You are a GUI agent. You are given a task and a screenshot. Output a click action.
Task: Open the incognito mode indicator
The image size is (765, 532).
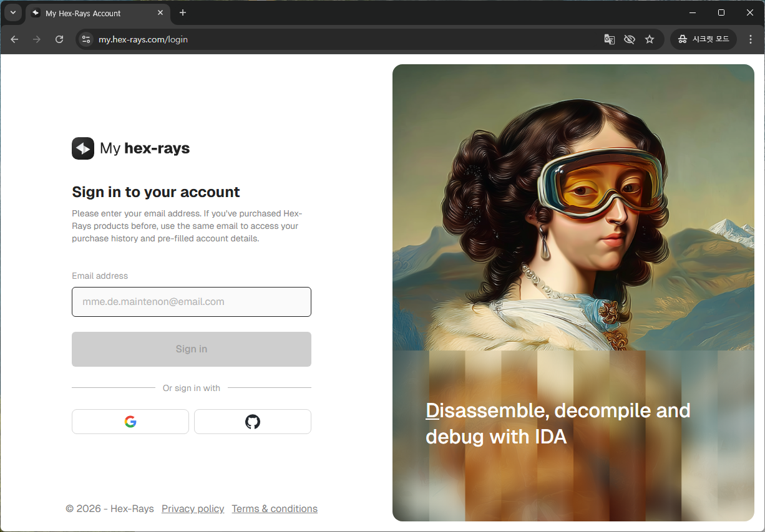[703, 39]
